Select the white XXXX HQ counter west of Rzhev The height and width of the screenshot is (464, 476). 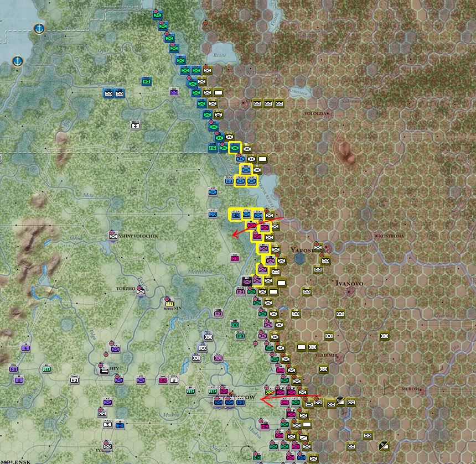[74, 380]
